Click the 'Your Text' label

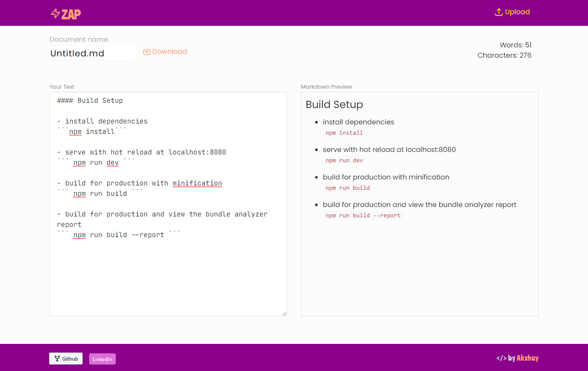point(62,87)
